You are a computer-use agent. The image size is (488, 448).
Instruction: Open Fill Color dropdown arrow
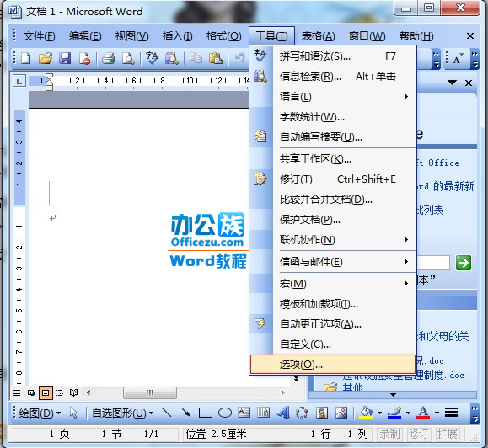click(379, 413)
